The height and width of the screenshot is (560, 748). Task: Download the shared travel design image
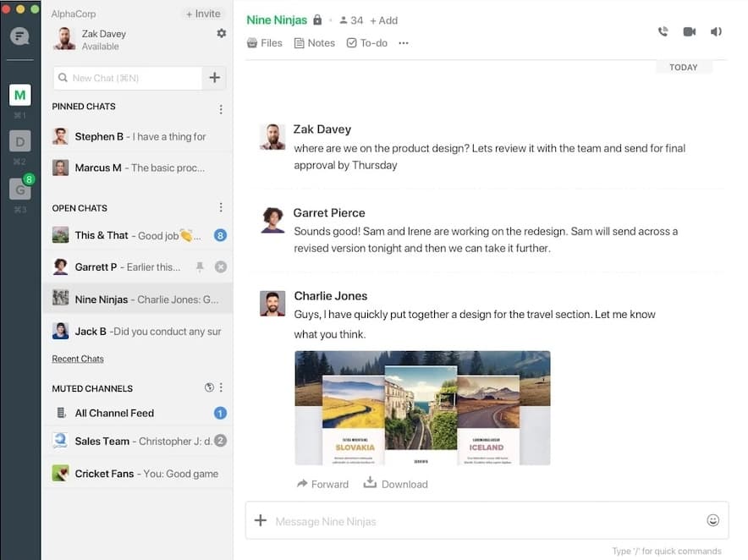pyautogui.click(x=395, y=484)
